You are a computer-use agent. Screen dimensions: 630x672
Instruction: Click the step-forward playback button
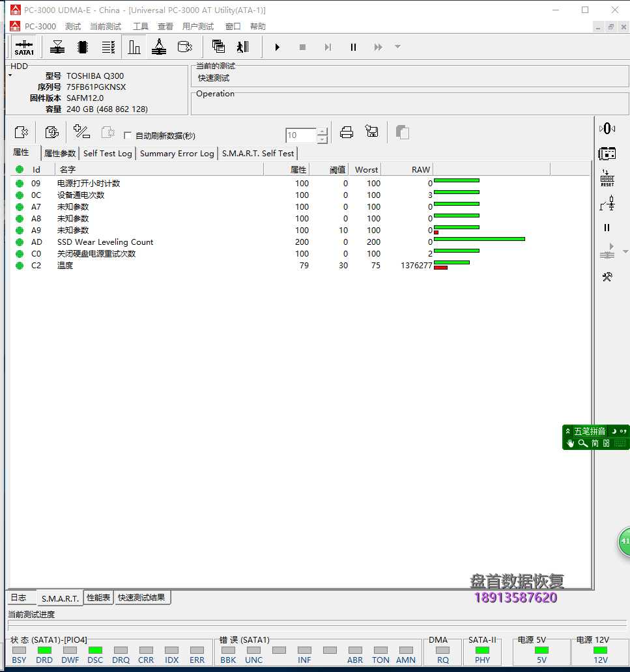pos(328,47)
